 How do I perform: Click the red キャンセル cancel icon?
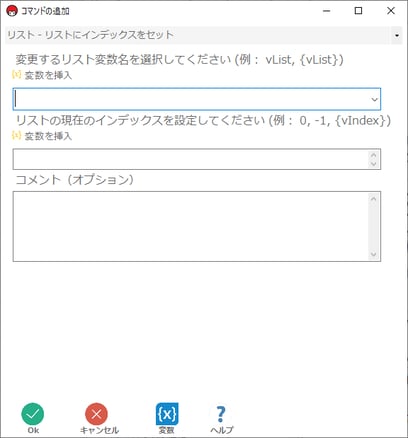96,414
